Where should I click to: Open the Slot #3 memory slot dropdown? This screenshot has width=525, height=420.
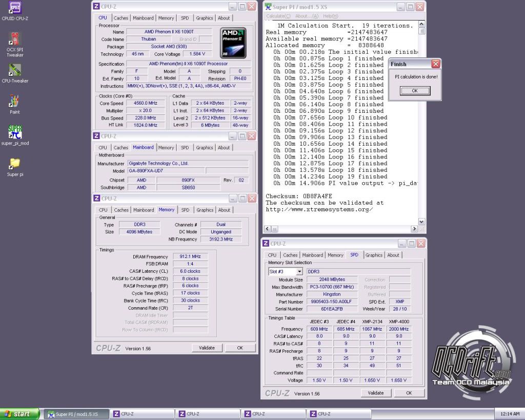(285, 271)
